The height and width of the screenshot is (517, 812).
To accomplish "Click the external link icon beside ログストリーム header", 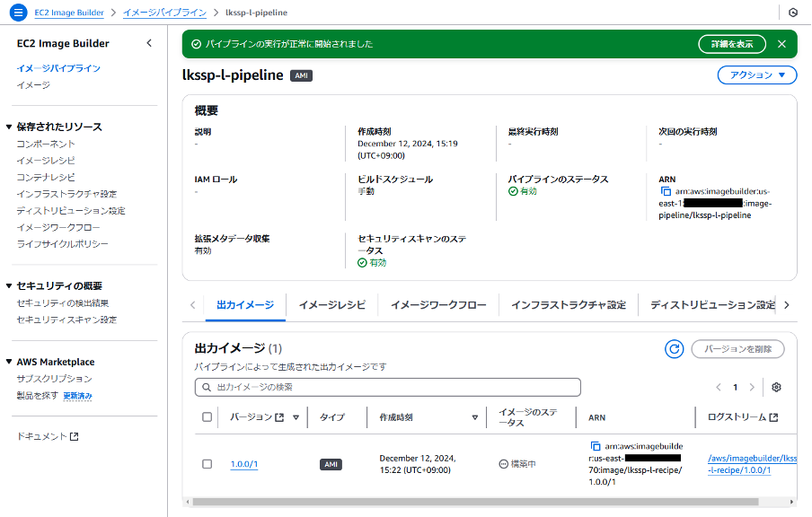I will click(773, 417).
